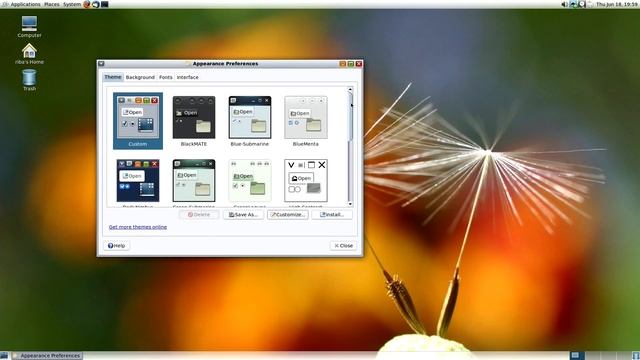Click the network status tray icon
Viewport: 640px width, 360px height.
click(573, 4)
